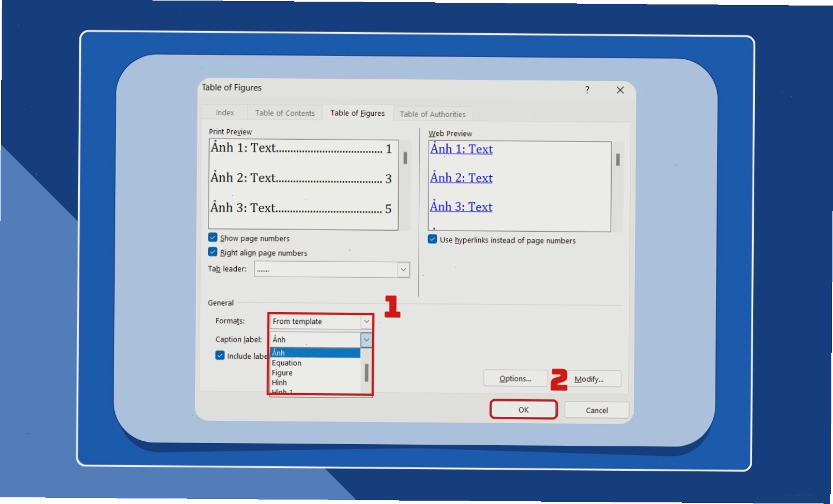Switch to the Table of Contents tab
833x504 pixels.
tap(285, 113)
